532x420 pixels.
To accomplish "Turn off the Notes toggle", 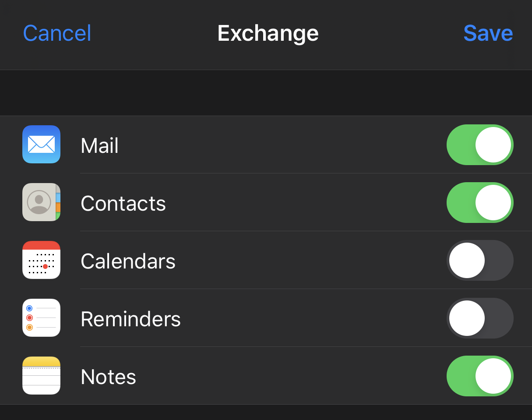I will point(480,376).
